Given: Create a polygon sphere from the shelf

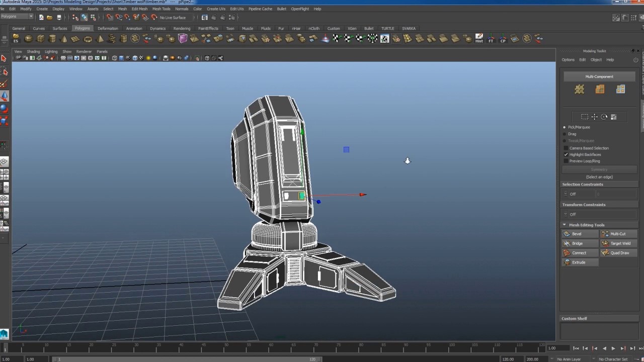Looking at the screenshot, I should (x=28, y=39).
